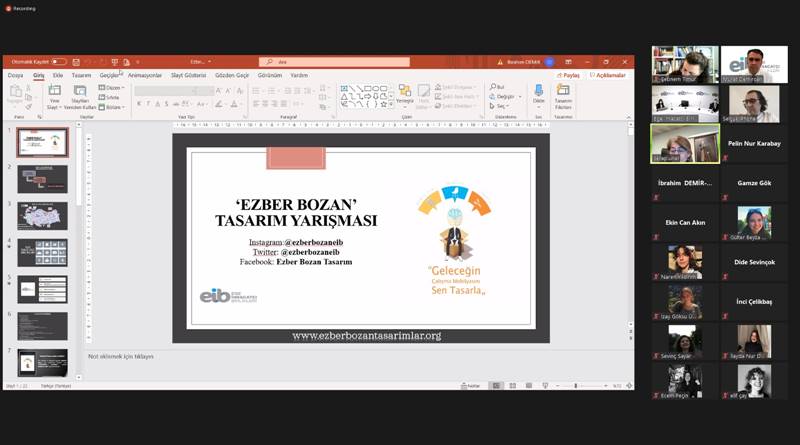800x445 pixels.
Task: Toggle Bold (K) formatting
Action: pyautogui.click(x=139, y=104)
